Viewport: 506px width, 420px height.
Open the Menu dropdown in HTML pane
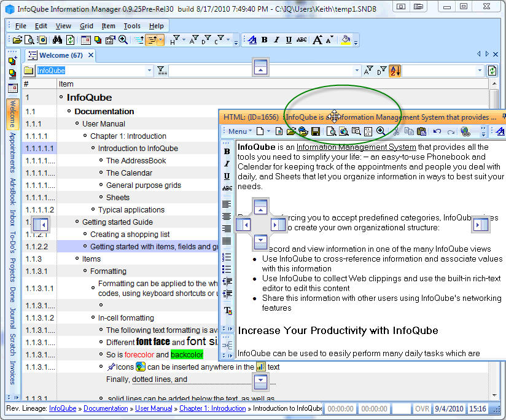(x=240, y=131)
